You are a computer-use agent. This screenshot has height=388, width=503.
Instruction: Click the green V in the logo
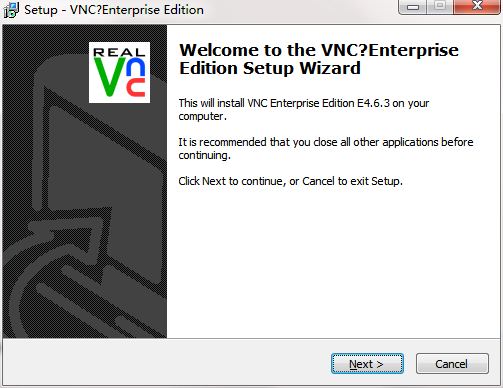click(109, 77)
